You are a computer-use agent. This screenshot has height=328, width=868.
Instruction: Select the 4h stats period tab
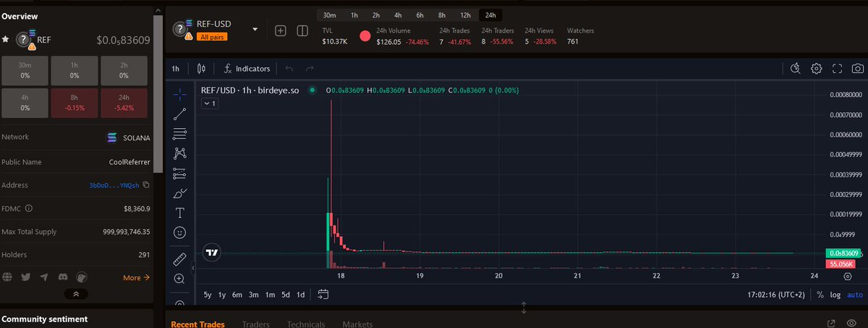[398, 15]
